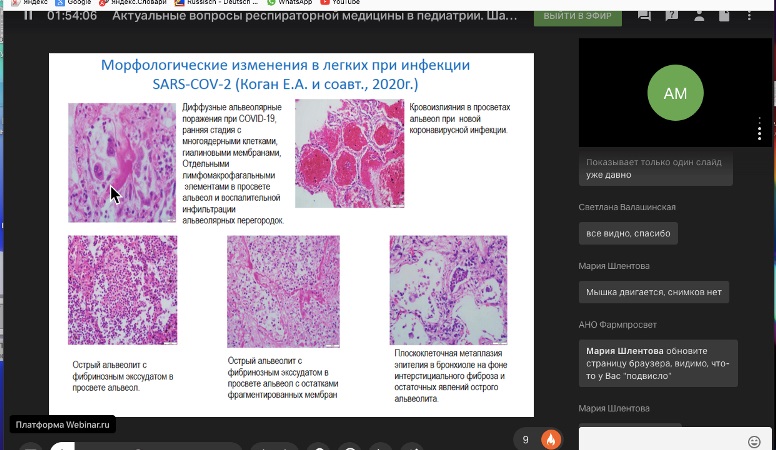776x450 pixels.
Task: Open the three-dot options on AM video tile
Action: pyautogui.click(x=759, y=129)
